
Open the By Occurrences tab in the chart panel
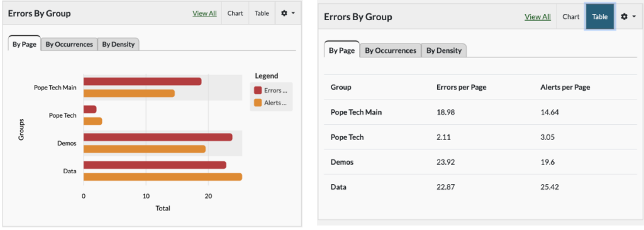point(69,45)
